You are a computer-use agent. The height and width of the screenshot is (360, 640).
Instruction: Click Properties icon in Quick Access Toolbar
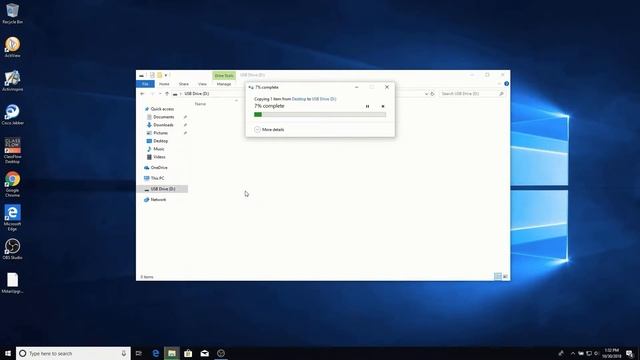152,76
